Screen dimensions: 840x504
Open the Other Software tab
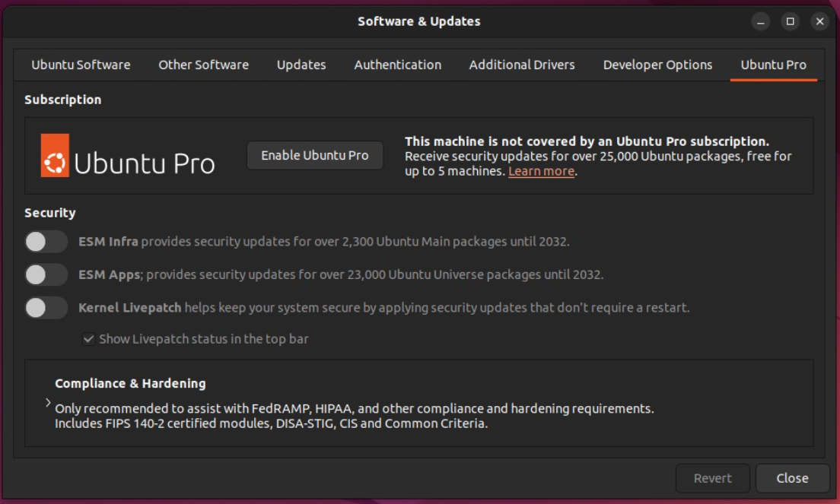coord(204,65)
